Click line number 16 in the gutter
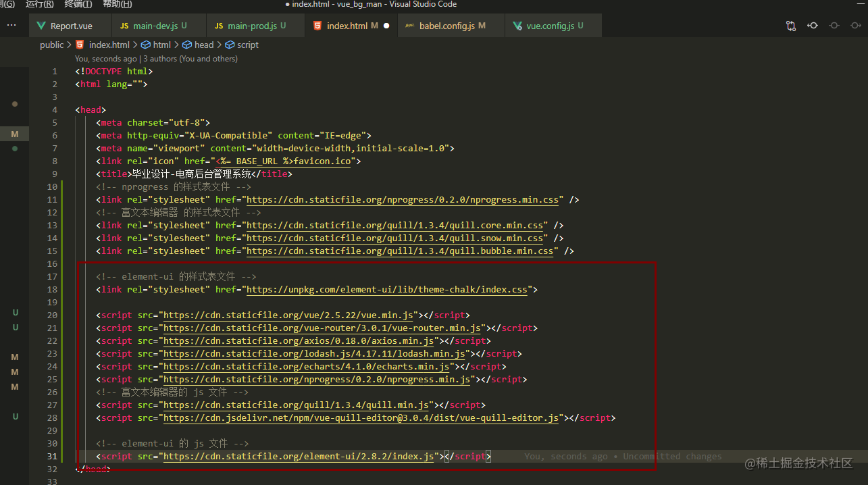Image resolution: width=868 pixels, height=485 pixels. coord(53,264)
